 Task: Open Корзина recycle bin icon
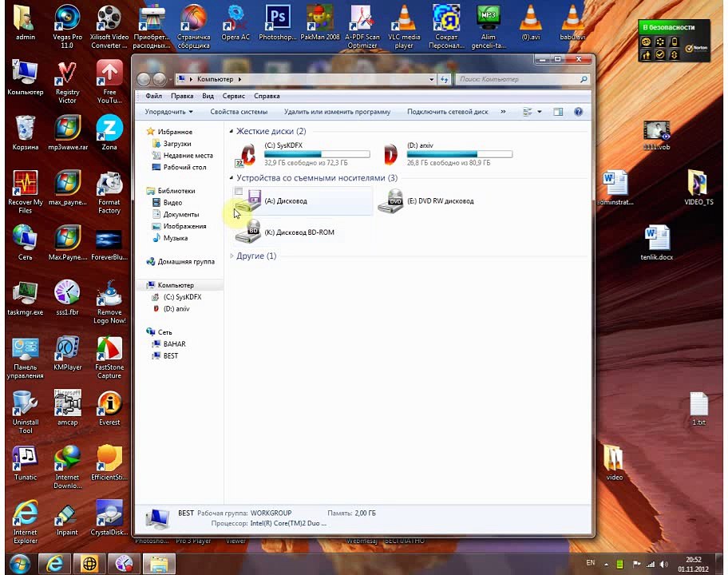(25, 133)
